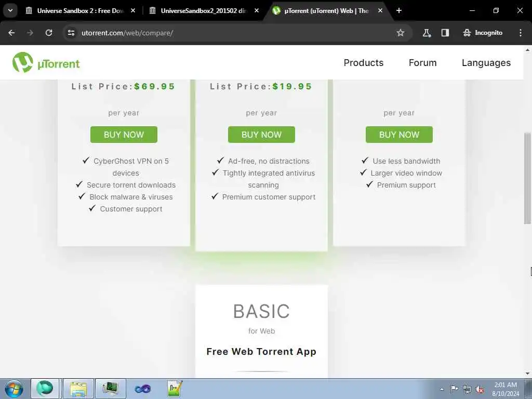Screen dimensions: 532x399
Task: Click the network tray icon
Action: tap(467, 389)
